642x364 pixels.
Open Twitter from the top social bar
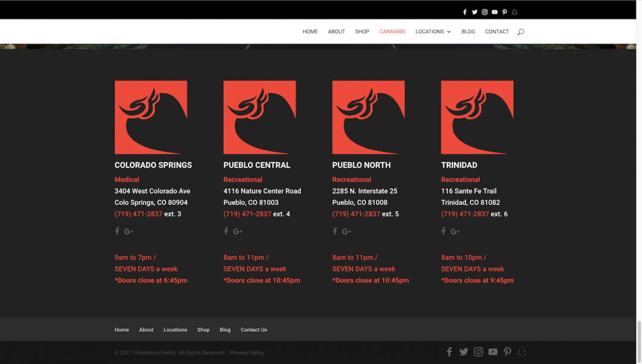point(474,12)
